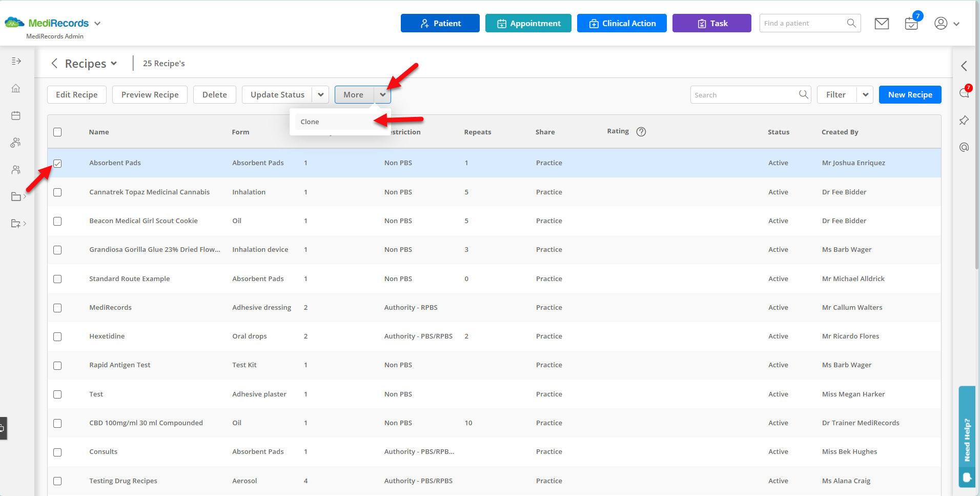Sort by the Repeats column header
980x496 pixels.
point(478,132)
